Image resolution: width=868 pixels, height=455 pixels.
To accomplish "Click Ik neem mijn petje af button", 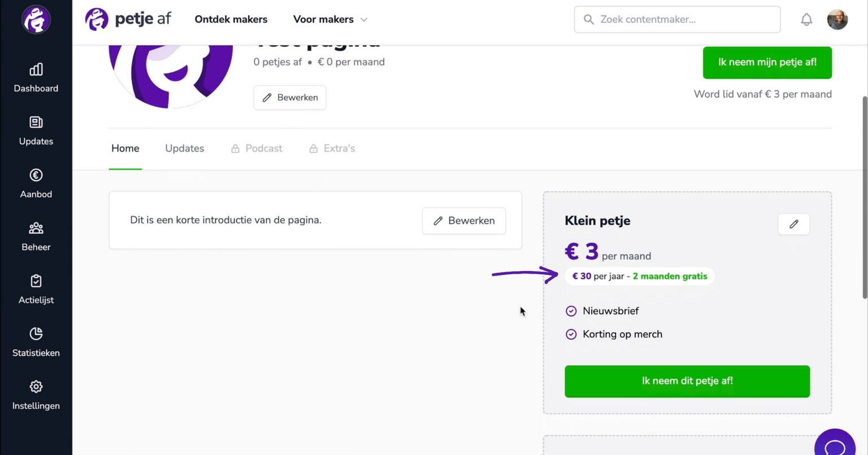I will 767,62.
